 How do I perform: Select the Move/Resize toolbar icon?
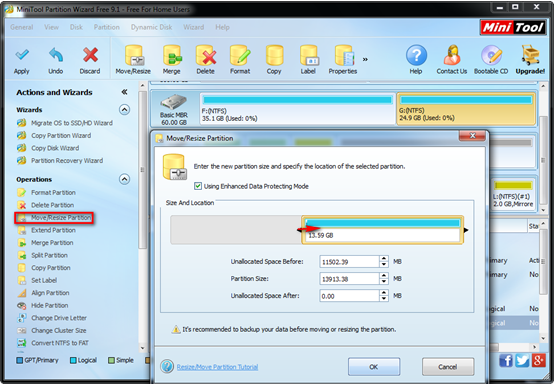coord(134,55)
